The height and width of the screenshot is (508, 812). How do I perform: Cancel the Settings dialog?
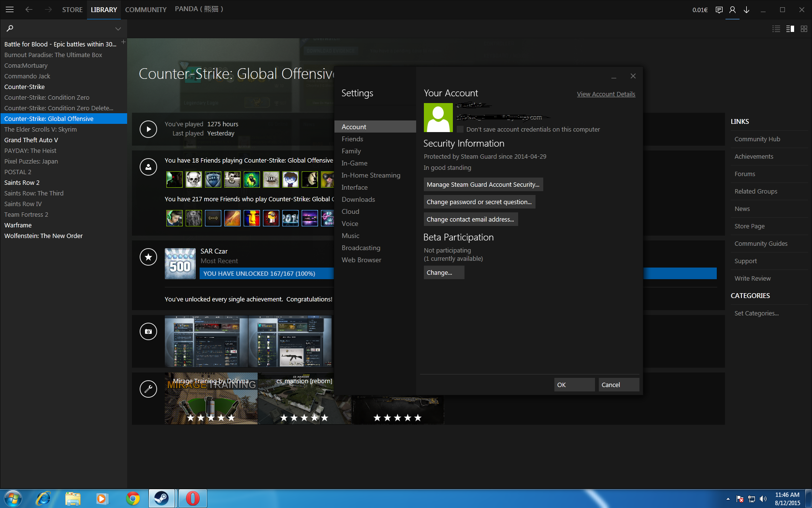[x=619, y=385]
